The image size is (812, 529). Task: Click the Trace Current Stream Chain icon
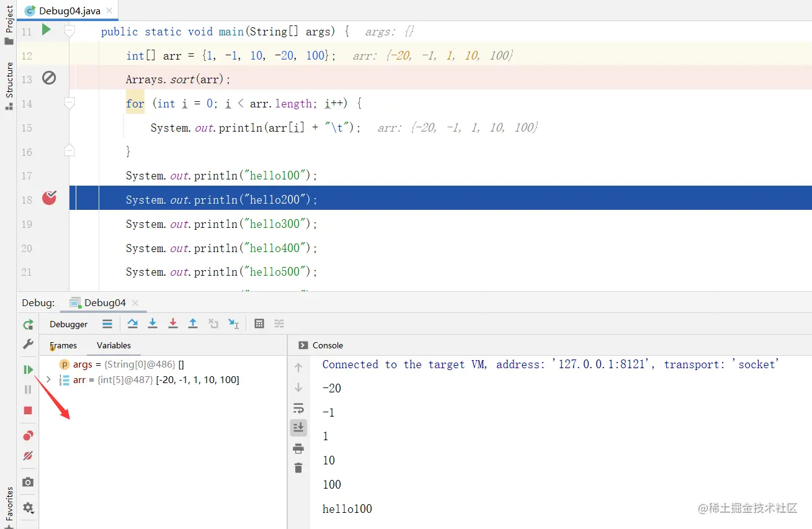tap(279, 323)
